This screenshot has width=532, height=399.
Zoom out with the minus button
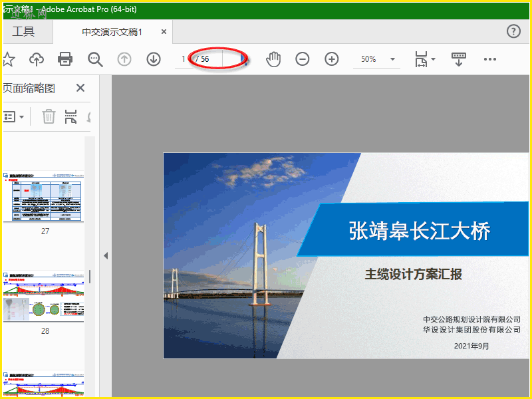pos(303,59)
